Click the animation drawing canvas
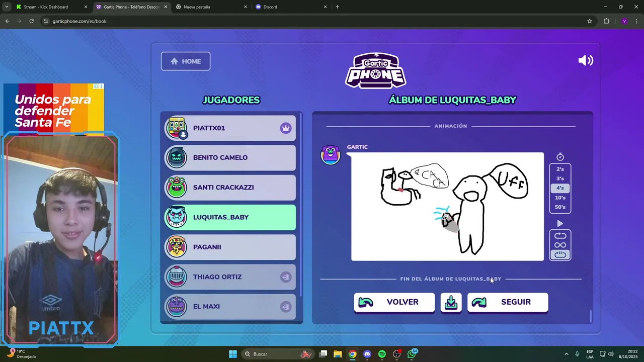This screenshot has height=362, width=644. click(x=447, y=207)
